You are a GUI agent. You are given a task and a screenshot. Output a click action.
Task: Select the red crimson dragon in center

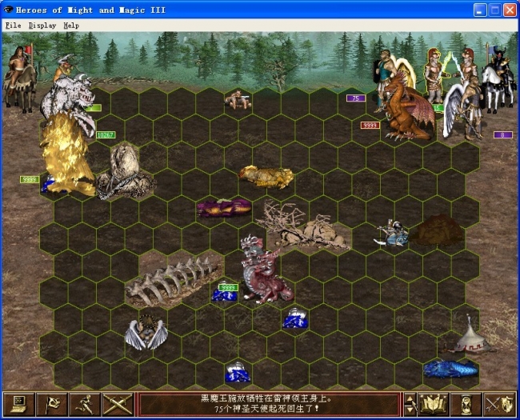coord(264,270)
